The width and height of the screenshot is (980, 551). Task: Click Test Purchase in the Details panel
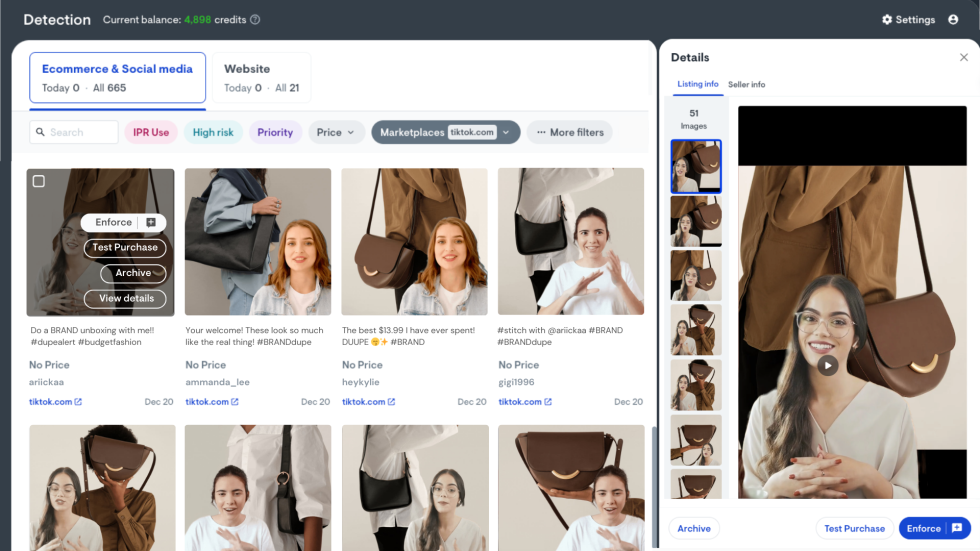(854, 528)
